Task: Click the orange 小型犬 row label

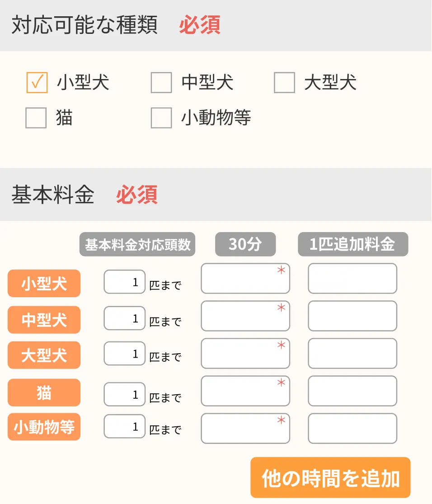Action: click(44, 284)
